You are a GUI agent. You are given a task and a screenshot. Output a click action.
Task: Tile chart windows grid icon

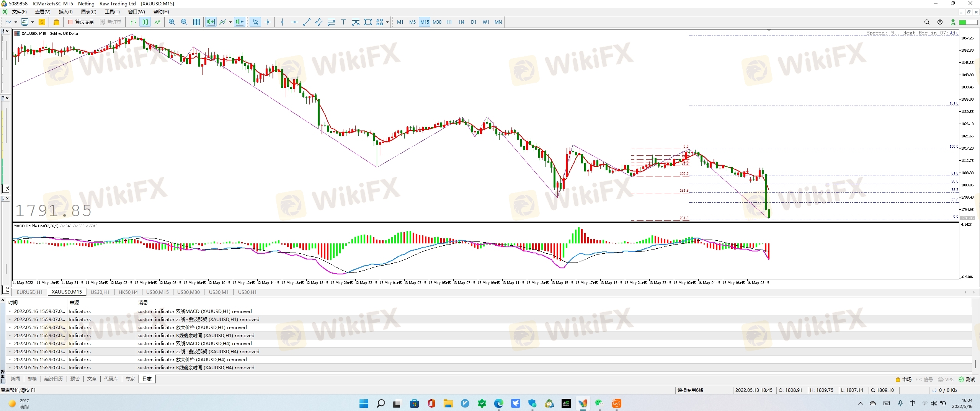pos(196,22)
